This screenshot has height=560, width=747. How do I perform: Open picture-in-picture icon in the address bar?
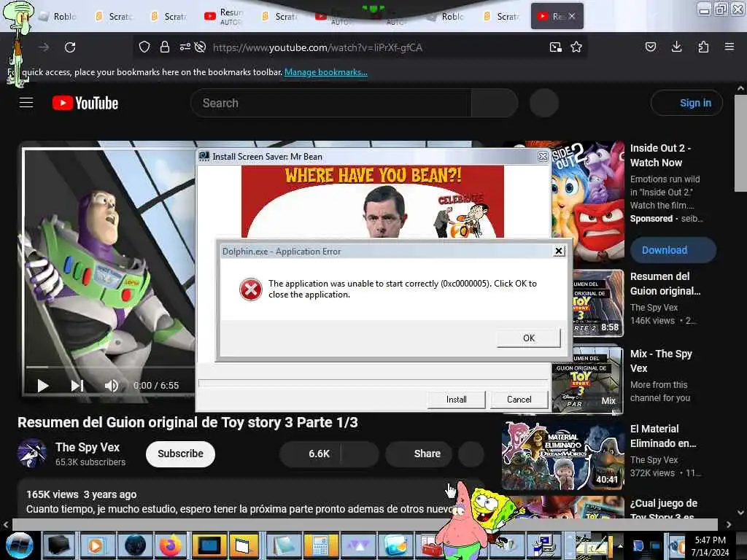pos(555,47)
